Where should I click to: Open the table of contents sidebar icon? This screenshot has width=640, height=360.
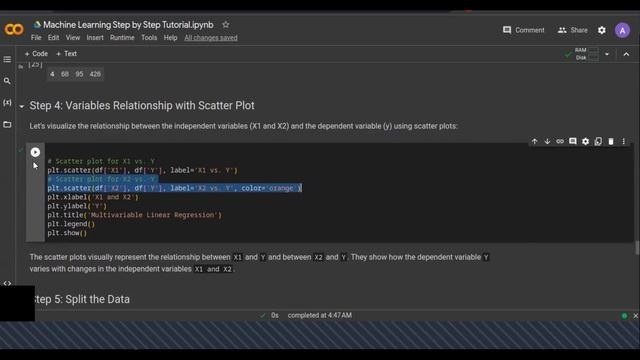[7, 60]
